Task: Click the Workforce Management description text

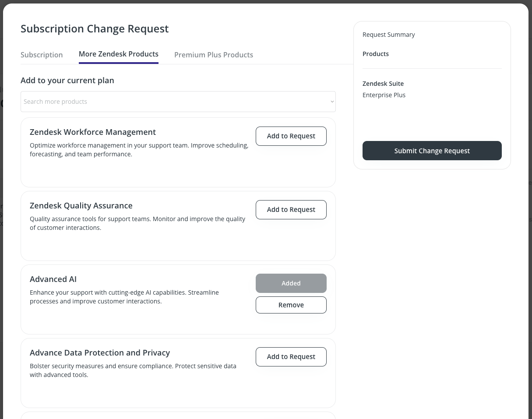Action: click(139, 150)
